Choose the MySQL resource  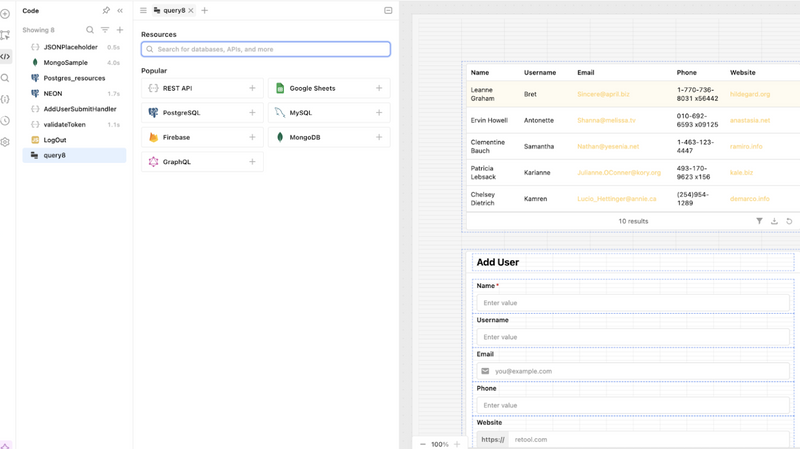(x=329, y=113)
